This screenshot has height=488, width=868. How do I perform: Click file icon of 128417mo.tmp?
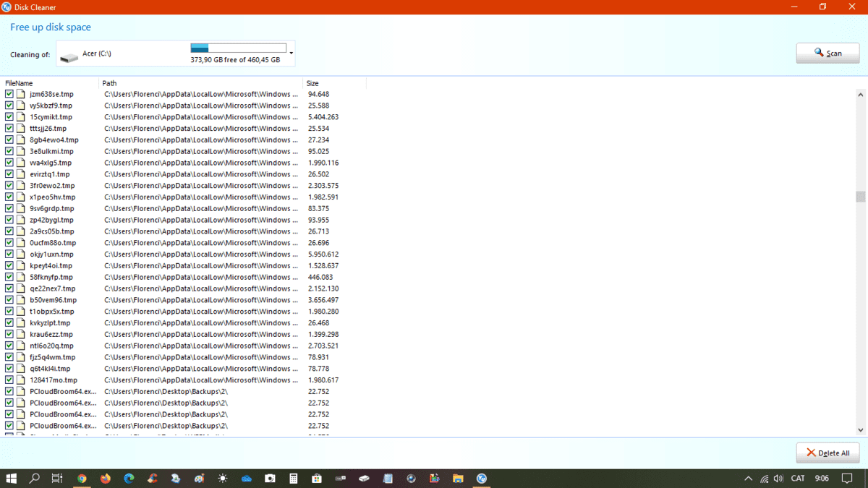tap(21, 380)
